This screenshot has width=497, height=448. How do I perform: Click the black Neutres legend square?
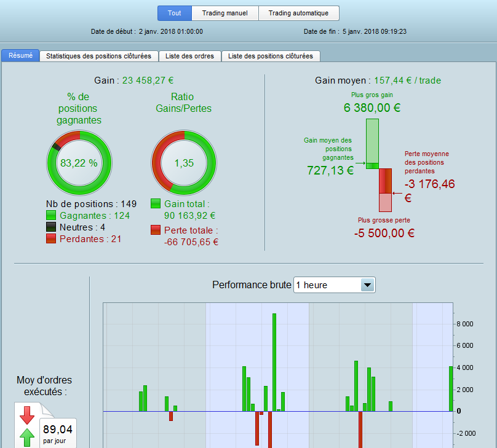click(51, 227)
